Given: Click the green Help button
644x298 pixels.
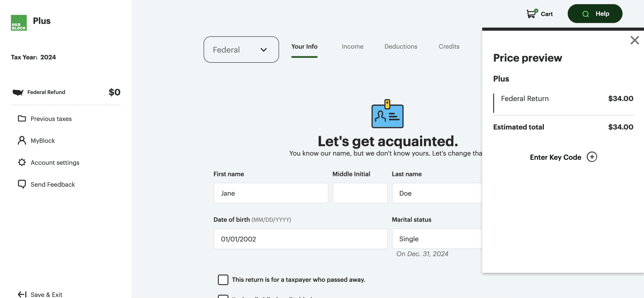Looking at the screenshot, I should point(595,14).
